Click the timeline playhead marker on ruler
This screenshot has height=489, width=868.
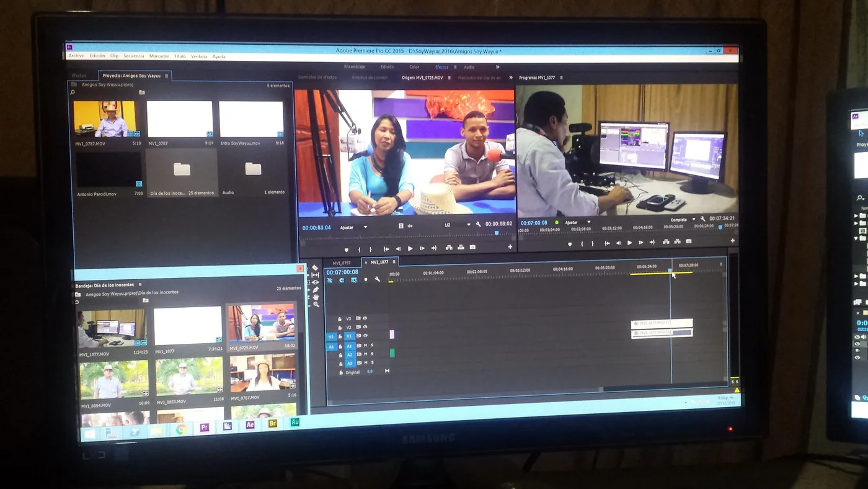tap(670, 271)
